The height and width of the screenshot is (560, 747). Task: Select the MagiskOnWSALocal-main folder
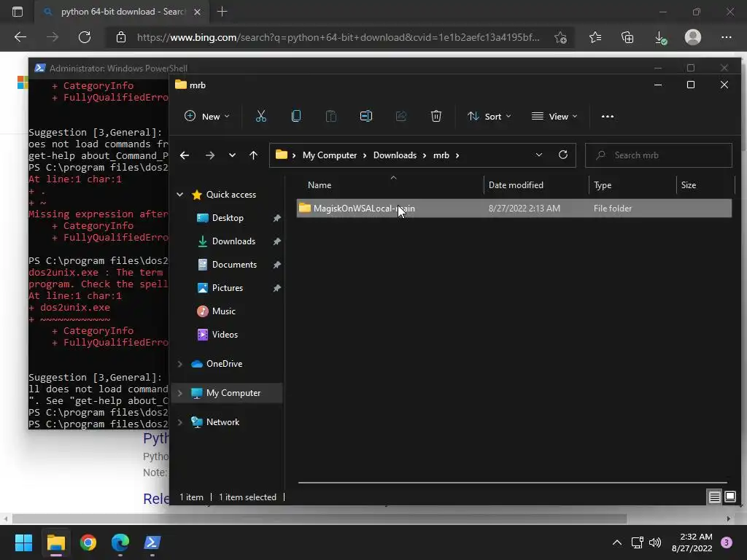(x=514, y=208)
